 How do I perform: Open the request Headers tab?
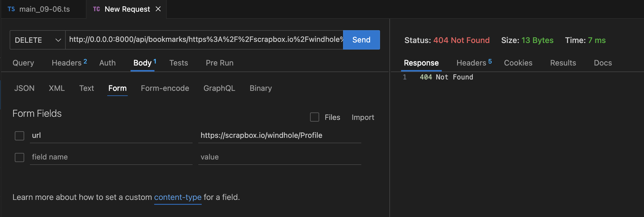pyautogui.click(x=67, y=63)
